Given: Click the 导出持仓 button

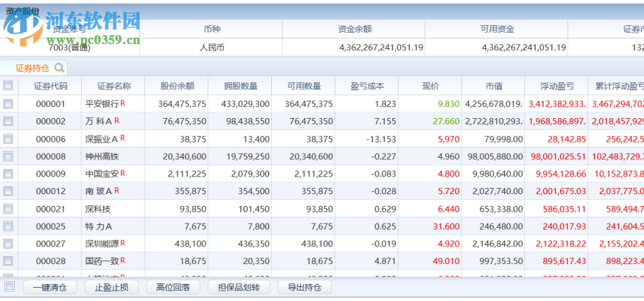Looking at the screenshot, I should (x=304, y=287).
